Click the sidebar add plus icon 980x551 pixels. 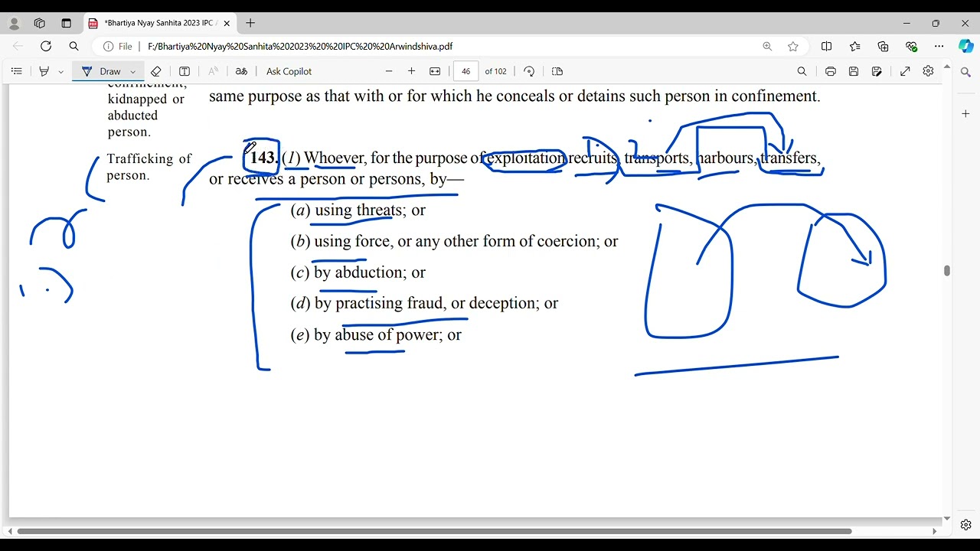pos(965,113)
